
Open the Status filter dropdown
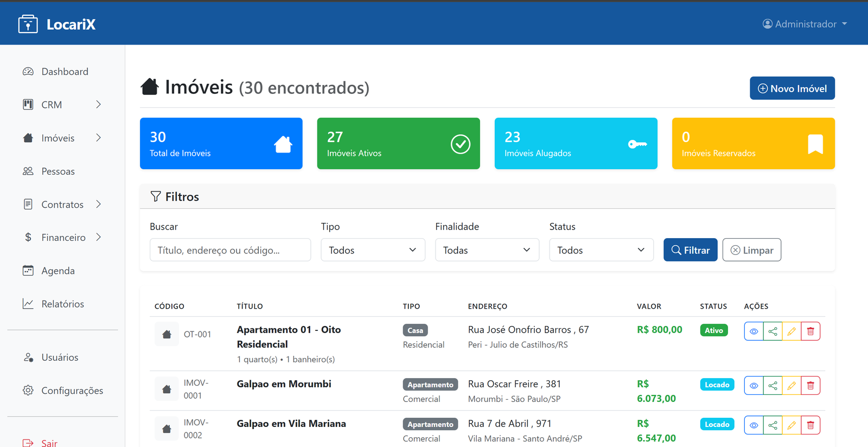(601, 250)
